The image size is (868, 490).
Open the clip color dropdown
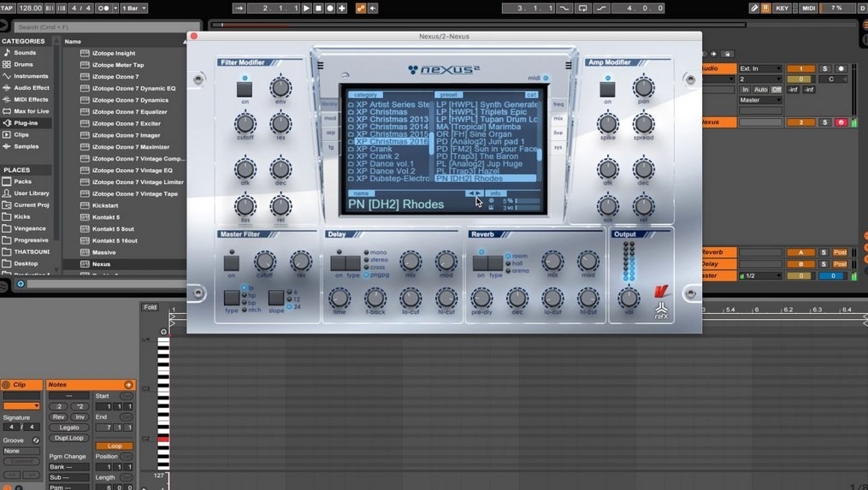pos(21,406)
